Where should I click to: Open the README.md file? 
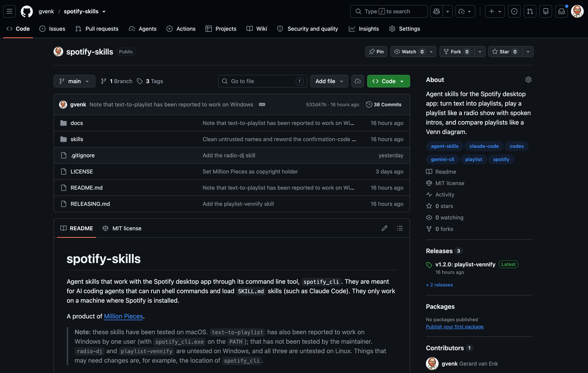pos(87,188)
